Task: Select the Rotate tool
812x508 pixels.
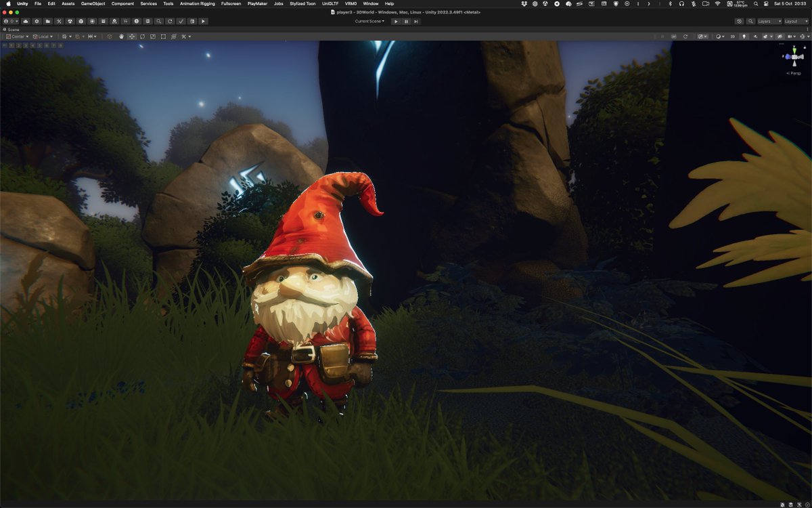Action: (143, 37)
